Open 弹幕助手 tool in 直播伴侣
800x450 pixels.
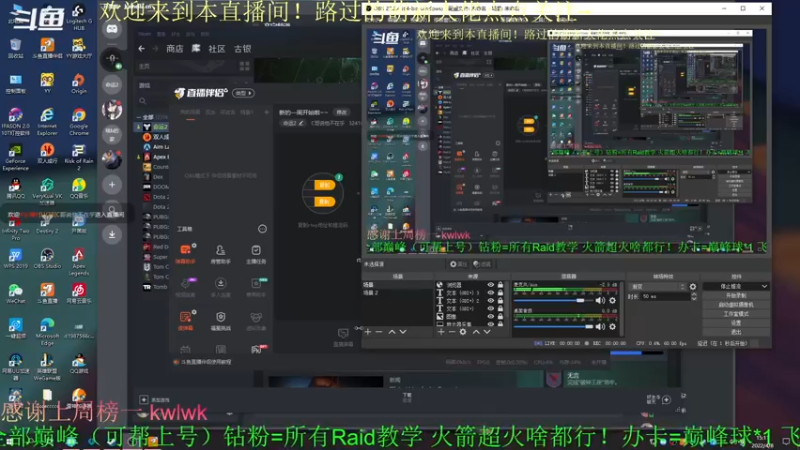(x=186, y=254)
